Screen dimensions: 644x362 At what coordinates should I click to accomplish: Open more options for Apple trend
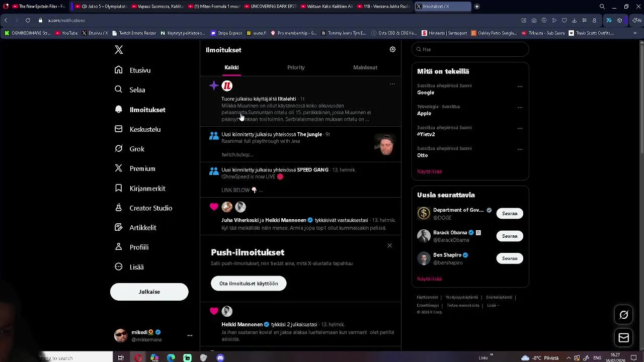pos(520,108)
